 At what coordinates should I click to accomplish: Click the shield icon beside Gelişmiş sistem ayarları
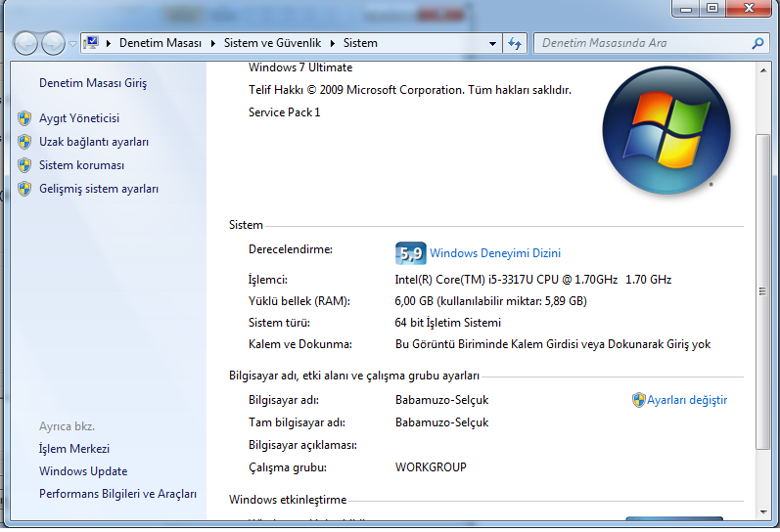click(24, 189)
